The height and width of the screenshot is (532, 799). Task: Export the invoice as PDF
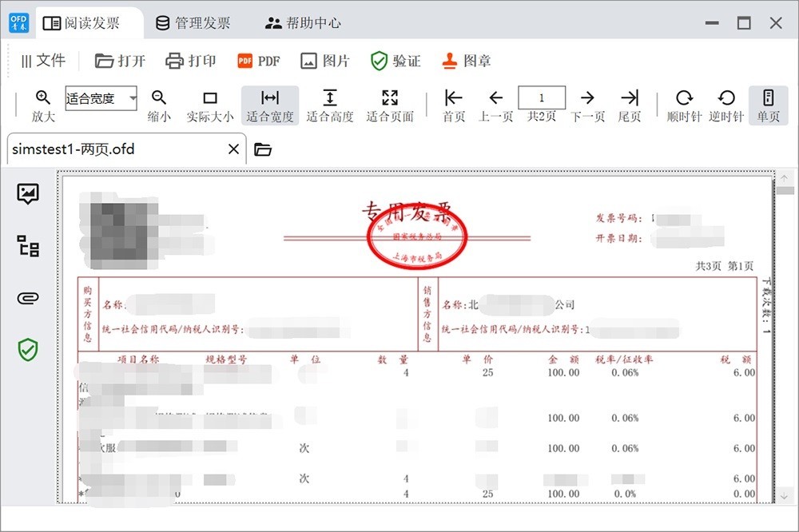257,60
